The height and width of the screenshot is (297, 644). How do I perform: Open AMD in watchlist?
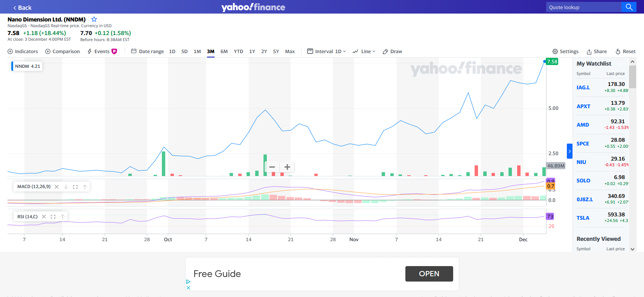pyautogui.click(x=583, y=125)
